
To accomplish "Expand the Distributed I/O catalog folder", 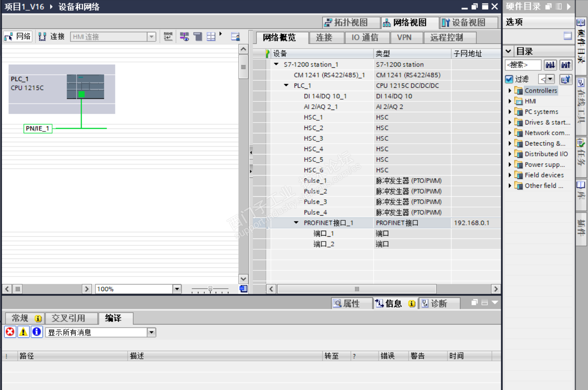I will coord(510,154).
